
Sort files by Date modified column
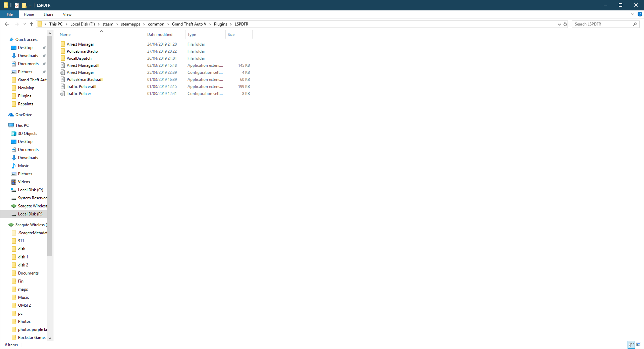tap(165, 35)
